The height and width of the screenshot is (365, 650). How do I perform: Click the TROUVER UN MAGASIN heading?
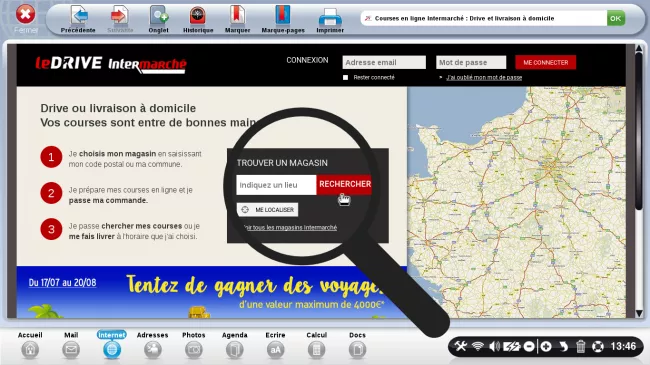pyautogui.click(x=282, y=163)
